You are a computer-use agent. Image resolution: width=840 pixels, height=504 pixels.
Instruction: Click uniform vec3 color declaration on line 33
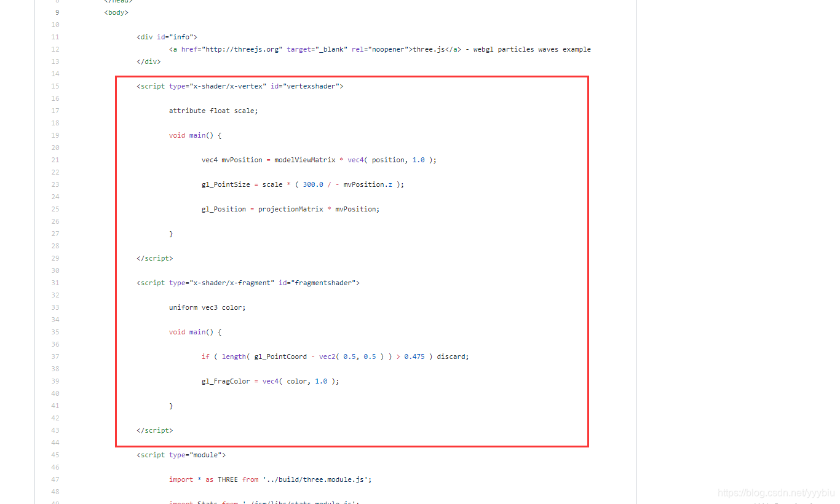pyautogui.click(x=207, y=307)
